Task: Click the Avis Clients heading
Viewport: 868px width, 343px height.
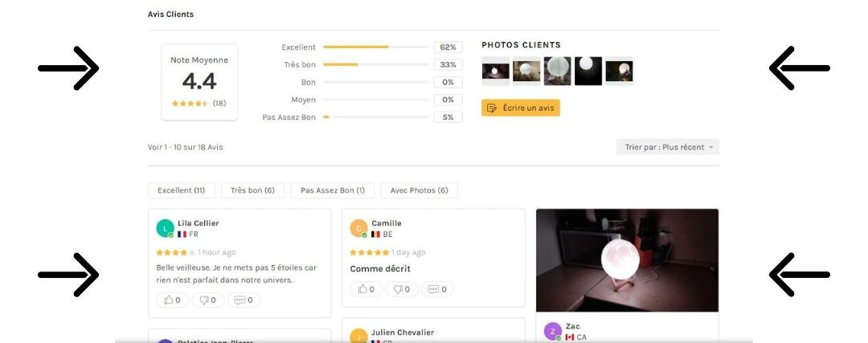Action: (x=170, y=14)
